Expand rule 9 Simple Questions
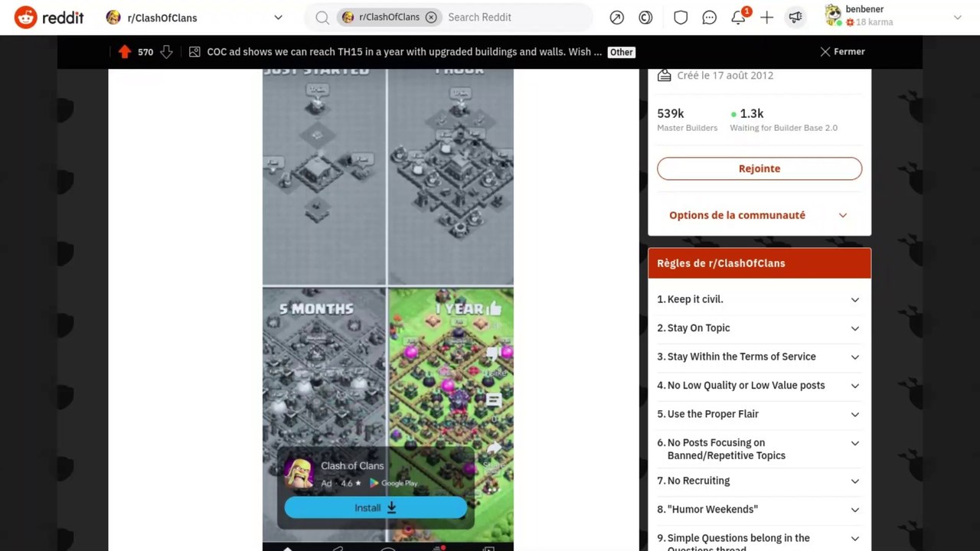Image resolution: width=980 pixels, height=551 pixels. coord(758,540)
